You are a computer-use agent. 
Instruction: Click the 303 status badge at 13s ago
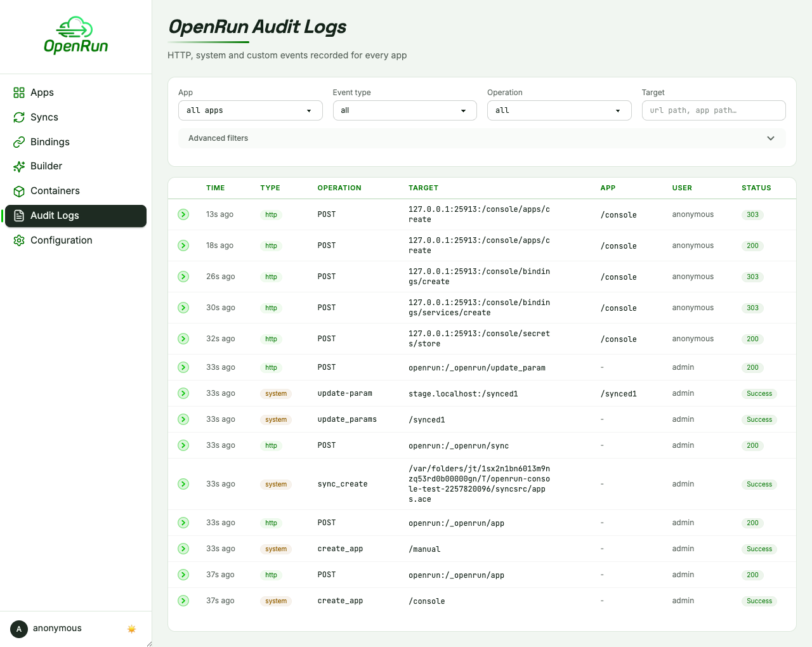752,215
